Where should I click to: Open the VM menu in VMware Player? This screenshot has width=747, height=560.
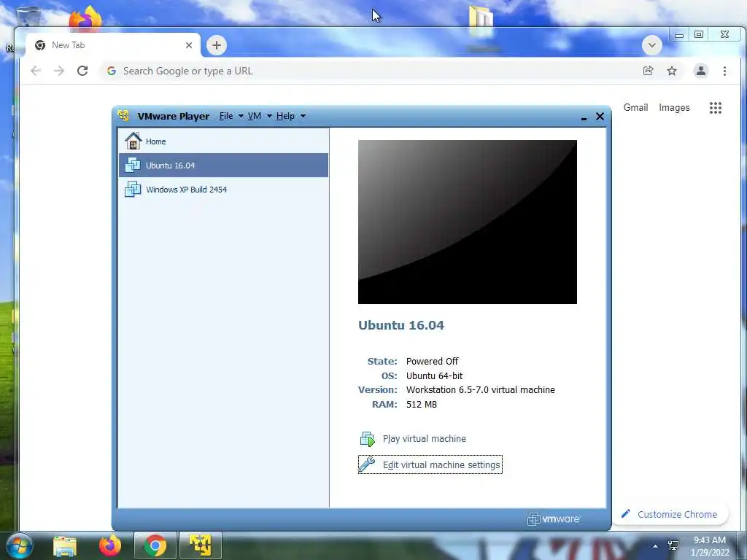255,116
